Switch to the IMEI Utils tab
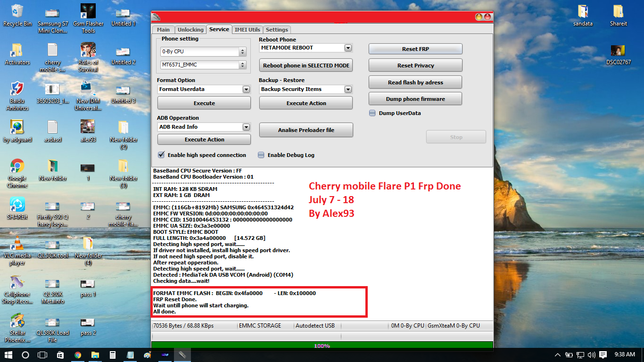The image size is (644, 362). [247, 30]
